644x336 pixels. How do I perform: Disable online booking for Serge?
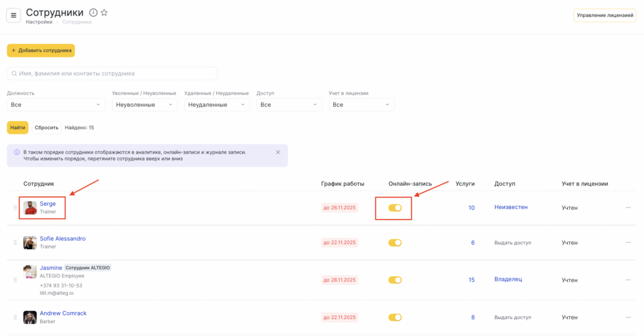(x=394, y=208)
